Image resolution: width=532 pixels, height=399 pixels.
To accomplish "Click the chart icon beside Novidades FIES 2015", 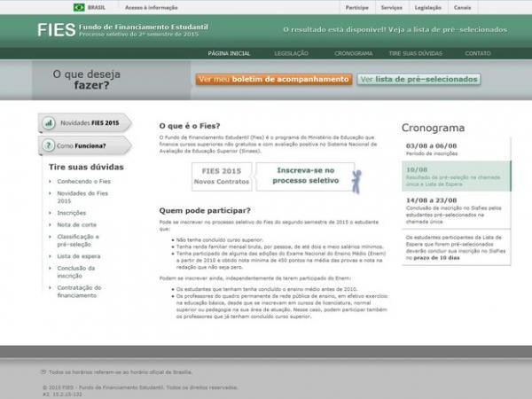I will click(x=49, y=123).
